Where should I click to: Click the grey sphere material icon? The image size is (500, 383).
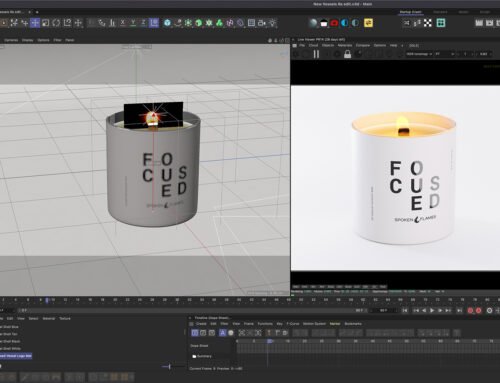coord(313,23)
